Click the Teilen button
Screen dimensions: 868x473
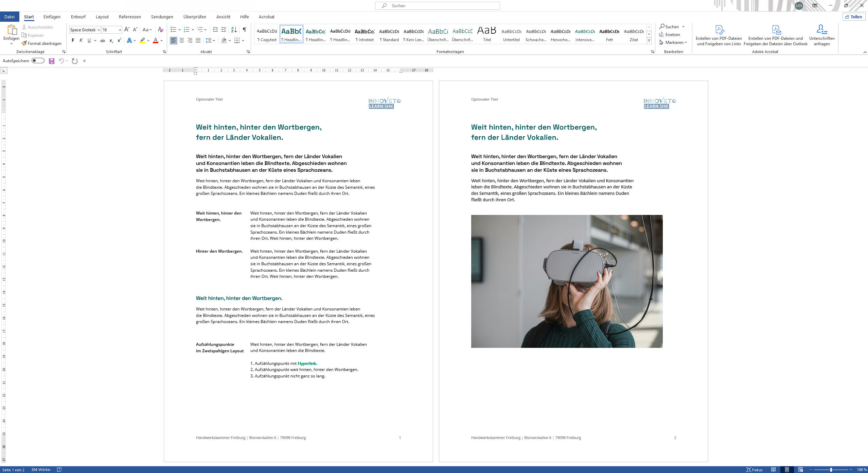click(853, 17)
